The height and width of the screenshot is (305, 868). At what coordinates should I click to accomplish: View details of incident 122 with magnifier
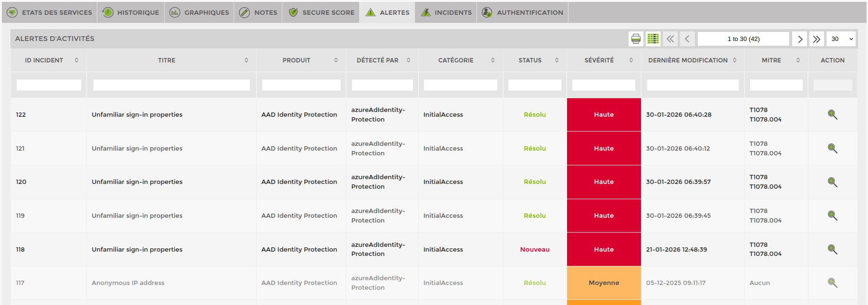pyautogui.click(x=832, y=114)
